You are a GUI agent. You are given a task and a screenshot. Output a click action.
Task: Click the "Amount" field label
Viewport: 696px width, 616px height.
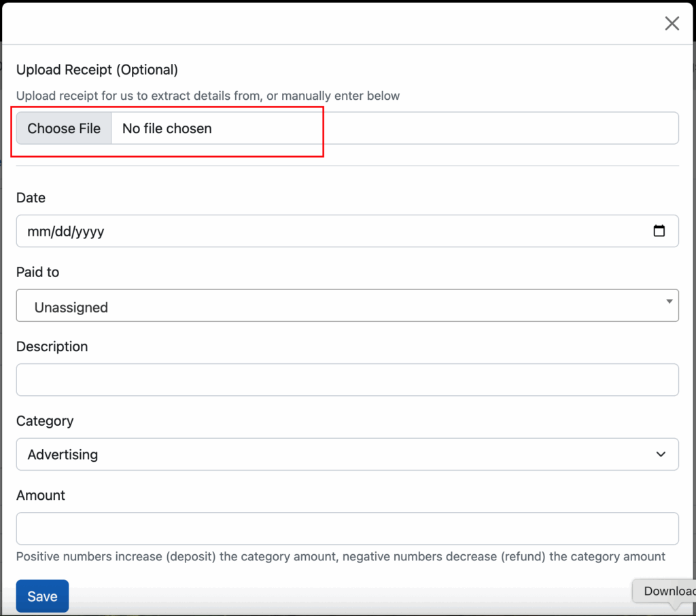(41, 495)
